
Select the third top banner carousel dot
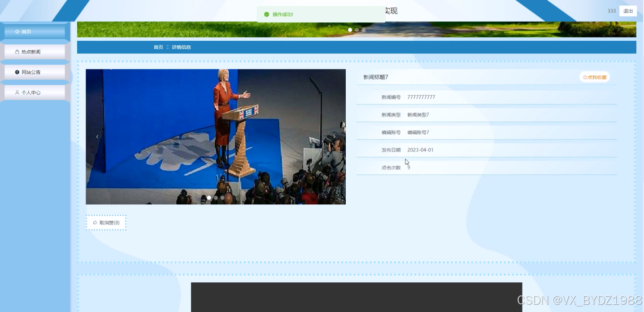click(x=364, y=30)
